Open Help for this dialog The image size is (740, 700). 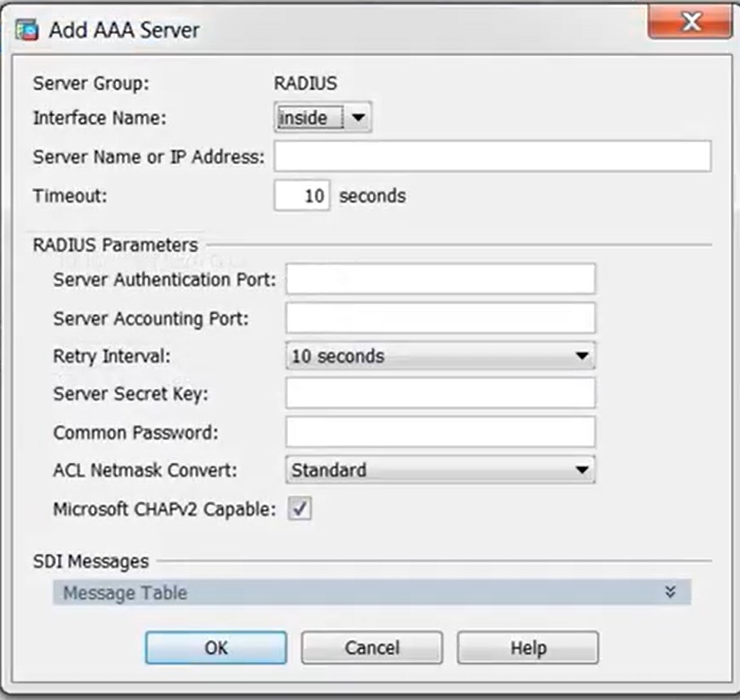tap(528, 647)
